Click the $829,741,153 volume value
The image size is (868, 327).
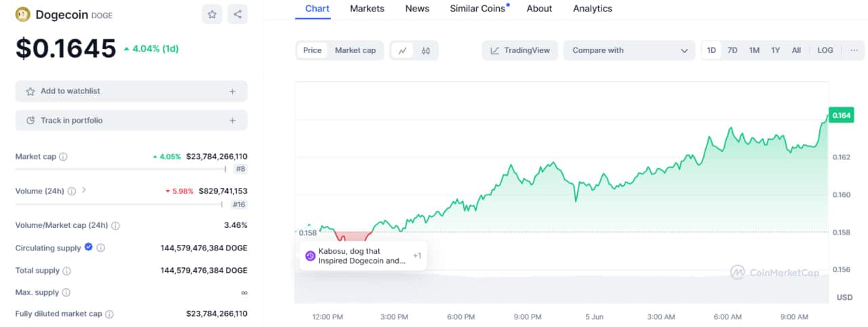coord(223,191)
